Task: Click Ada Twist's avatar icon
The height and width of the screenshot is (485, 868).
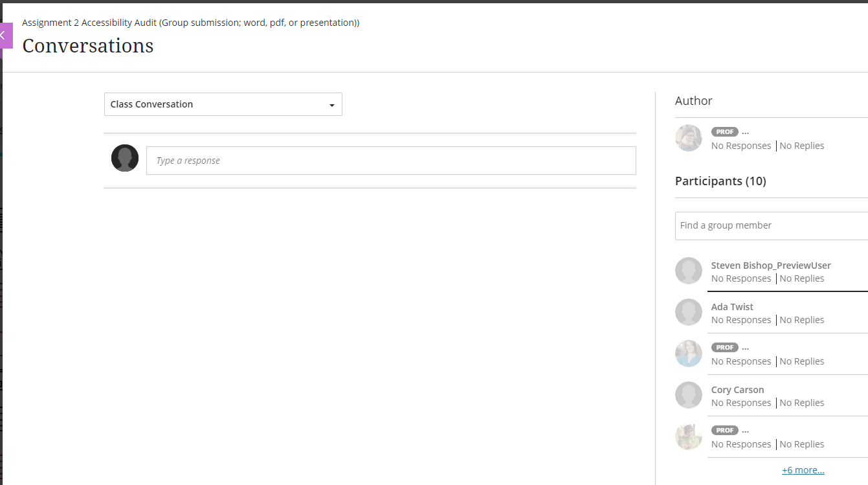Action: (x=689, y=312)
